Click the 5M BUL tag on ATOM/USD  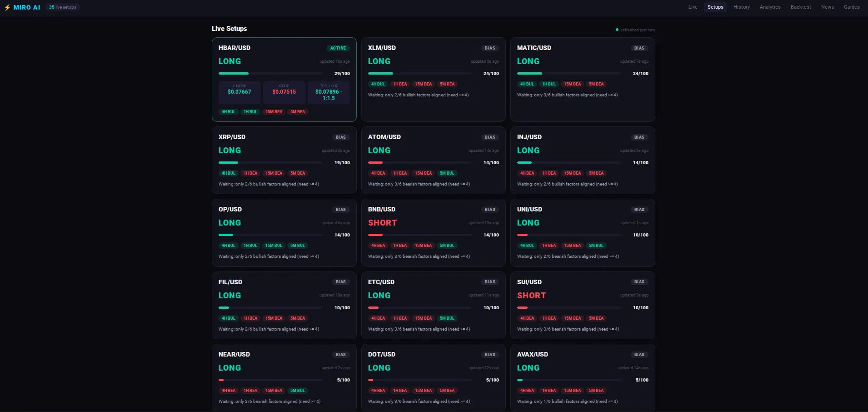coord(447,173)
